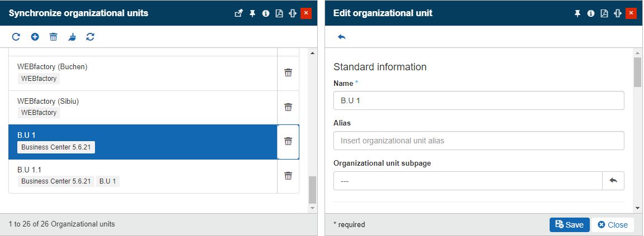Image resolution: width=644 pixels, height=236 pixels.
Task: Click the trash icon in the Synchronize toolbar
Action: coord(53,37)
